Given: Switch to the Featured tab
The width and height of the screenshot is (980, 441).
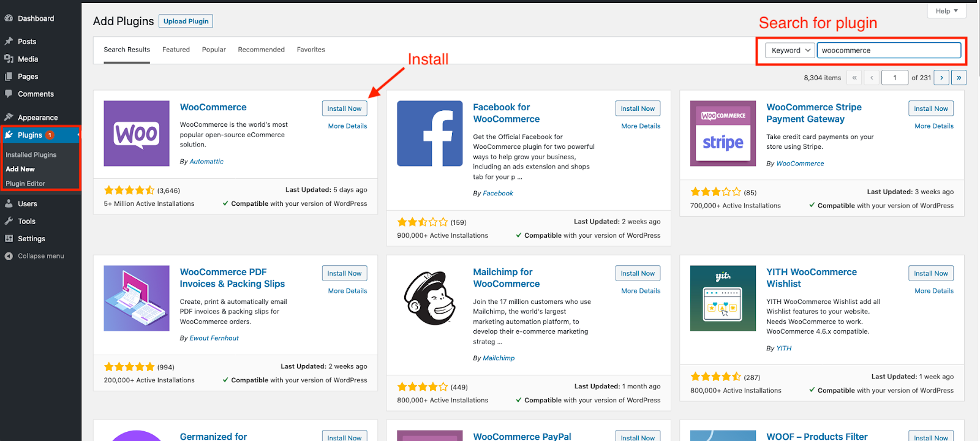Looking at the screenshot, I should point(176,50).
